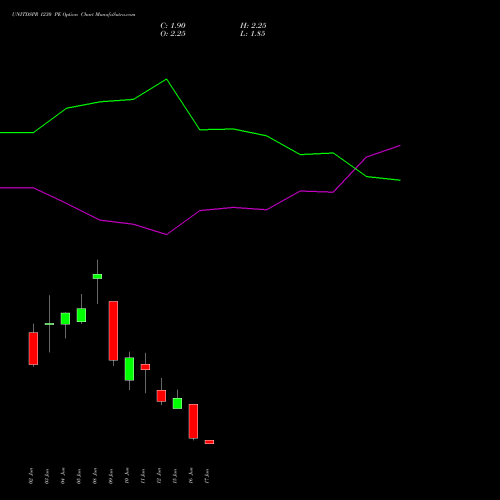Click the open value 'O: 2.25'
Image resolution: width=500 pixels, height=500 pixels.
tap(173, 34)
